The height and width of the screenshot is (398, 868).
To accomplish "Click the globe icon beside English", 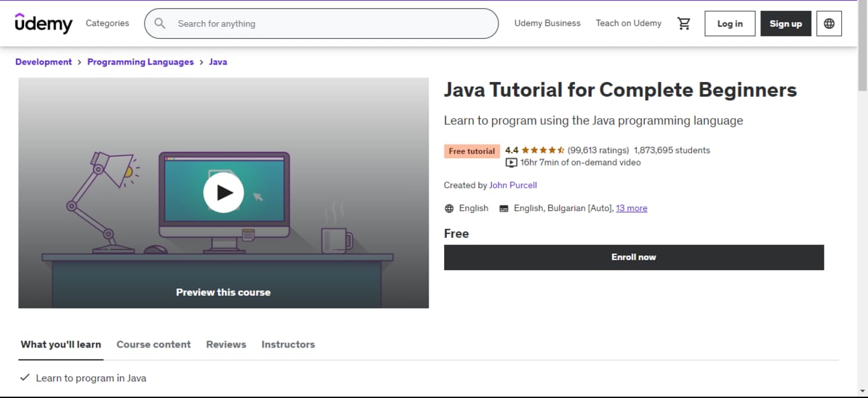I will [449, 208].
